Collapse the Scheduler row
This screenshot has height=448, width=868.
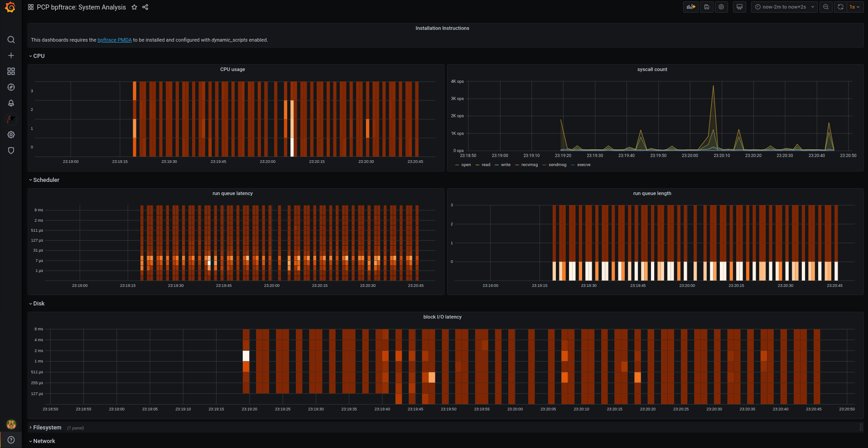pos(44,180)
